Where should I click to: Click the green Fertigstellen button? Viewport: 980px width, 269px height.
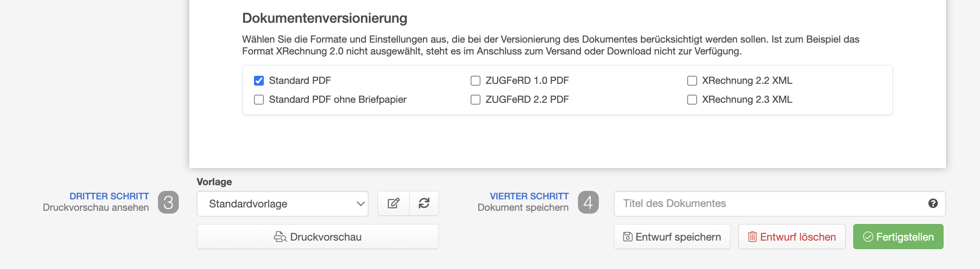point(898,237)
